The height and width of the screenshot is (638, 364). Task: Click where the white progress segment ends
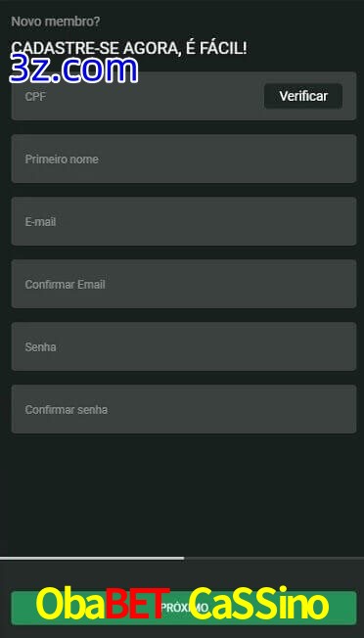tap(183, 558)
